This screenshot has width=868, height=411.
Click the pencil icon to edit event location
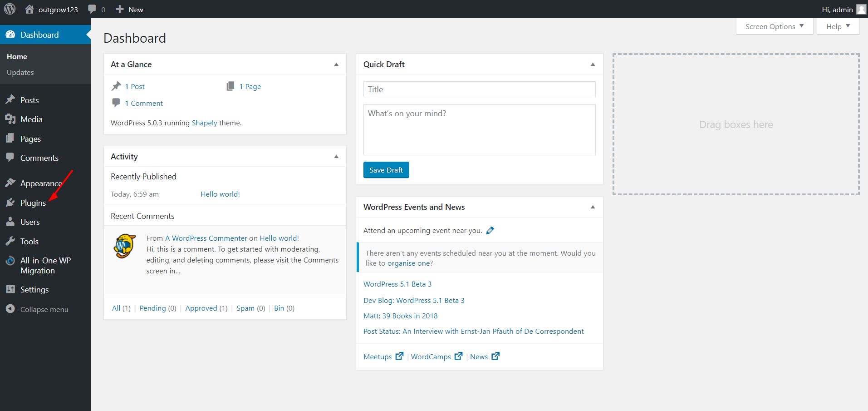point(490,230)
